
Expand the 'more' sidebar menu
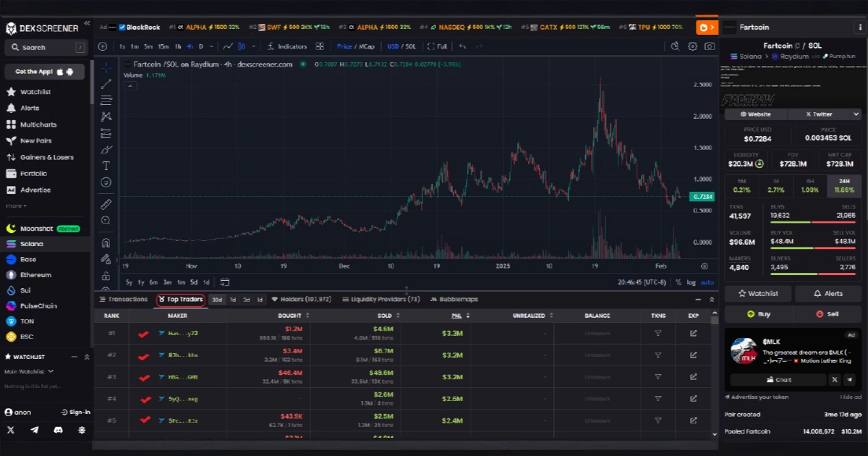pyautogui.click(x=16, y=206)
